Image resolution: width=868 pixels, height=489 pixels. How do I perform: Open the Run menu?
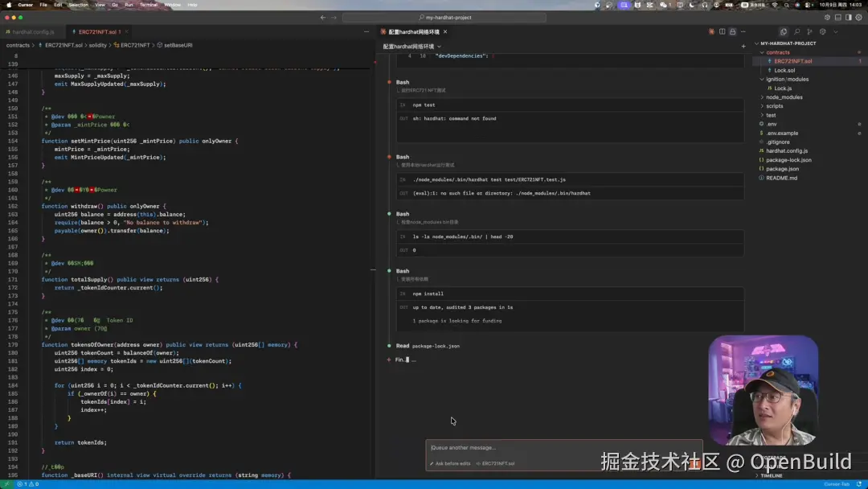click(129, 5)
